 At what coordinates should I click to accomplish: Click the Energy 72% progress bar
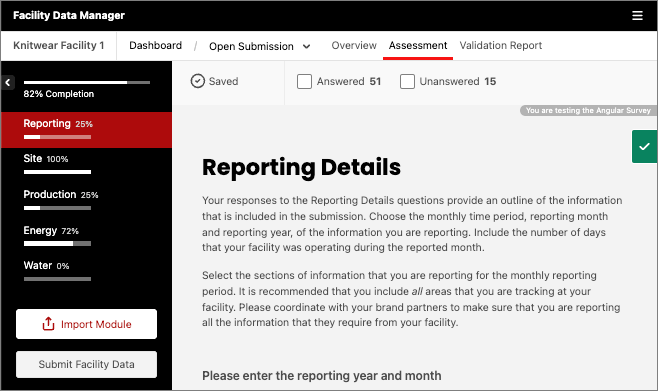point(57,243)
